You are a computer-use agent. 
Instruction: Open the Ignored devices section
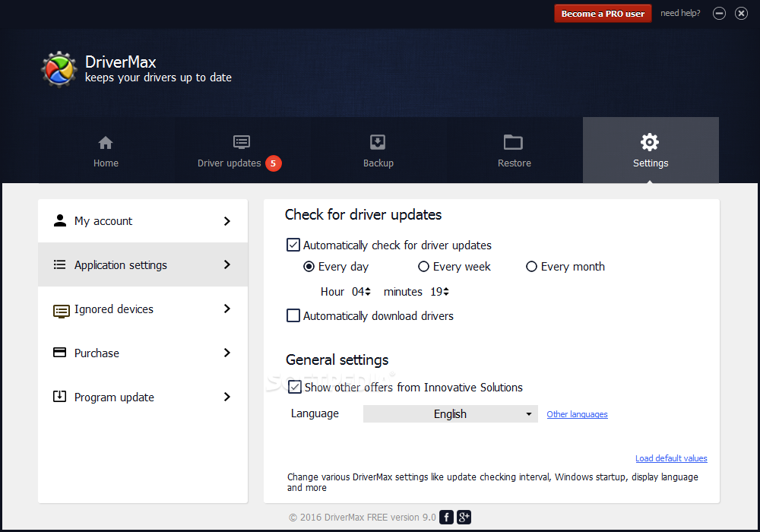point(143,309)
